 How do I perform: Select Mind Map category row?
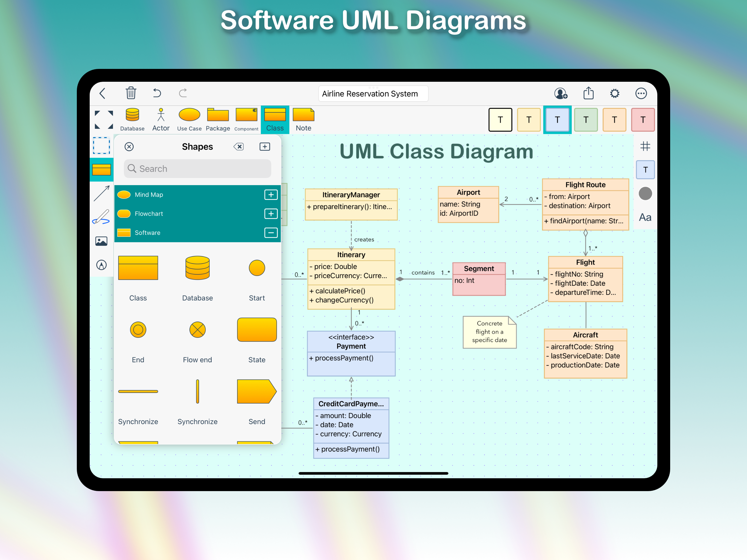coord(197,194)
